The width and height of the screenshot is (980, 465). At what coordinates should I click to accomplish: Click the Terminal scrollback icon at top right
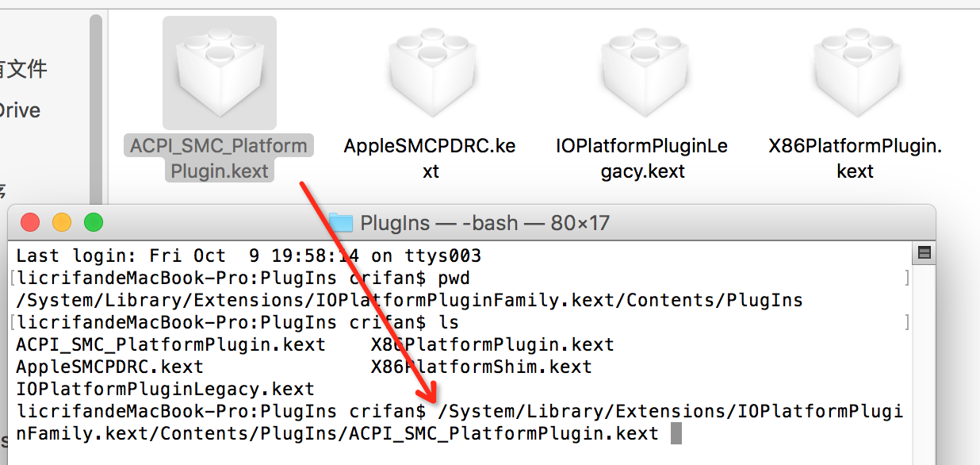[x=923, y=253]
